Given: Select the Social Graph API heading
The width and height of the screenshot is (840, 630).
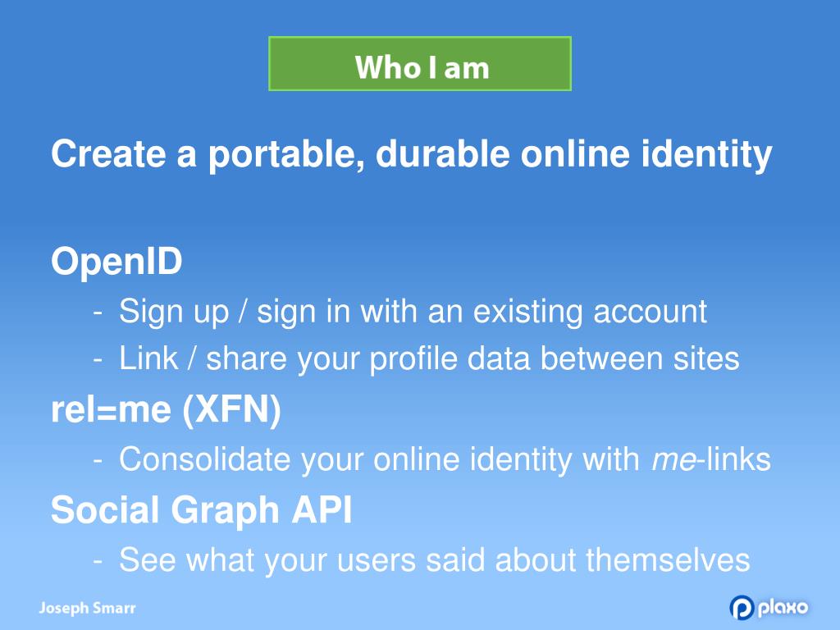Looking at the screenshot, I should [x=202, y=509].
